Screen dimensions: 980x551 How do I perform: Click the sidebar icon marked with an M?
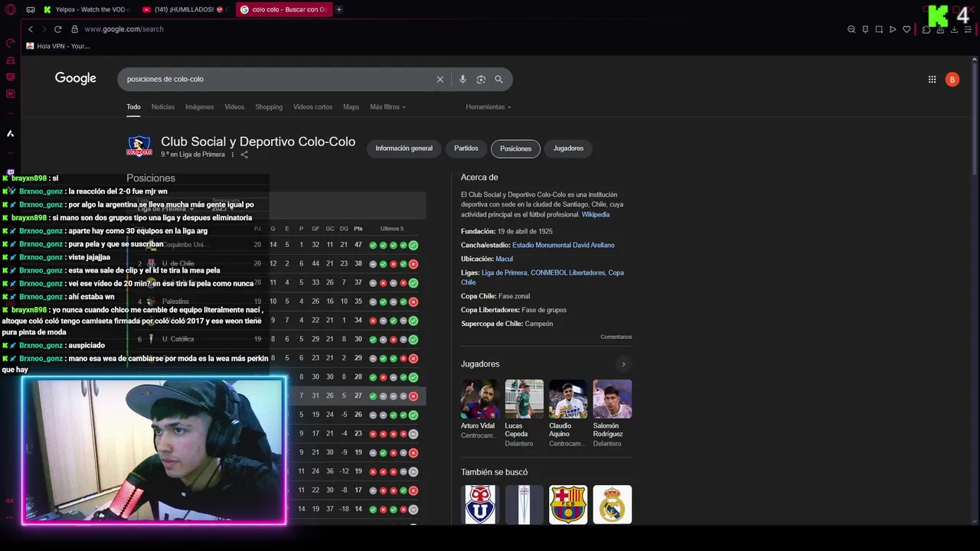pos(10,93)
